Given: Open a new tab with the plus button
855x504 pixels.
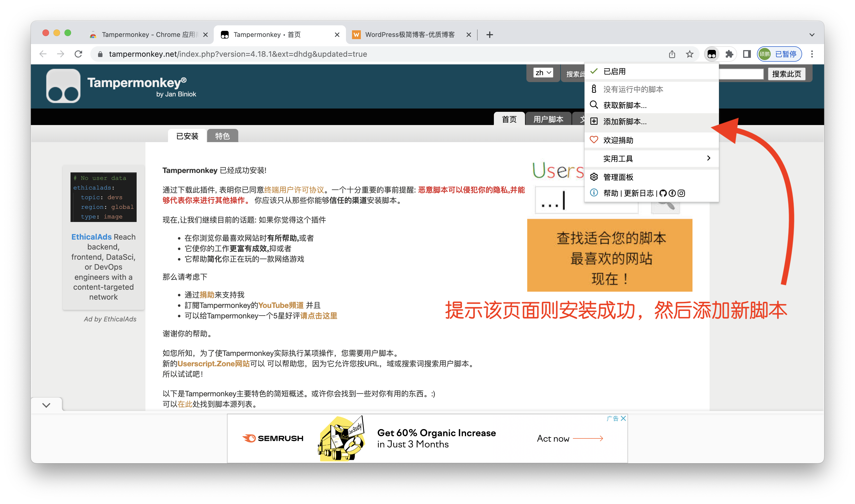Looking at the screenshot, I should pos(489,35).
